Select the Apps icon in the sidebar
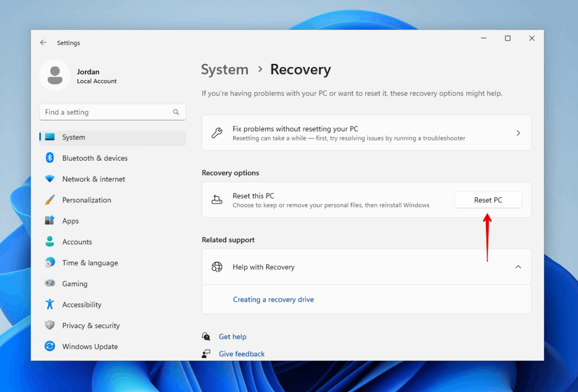The height and width of the screenshot is (392, 578). [49, 221]
